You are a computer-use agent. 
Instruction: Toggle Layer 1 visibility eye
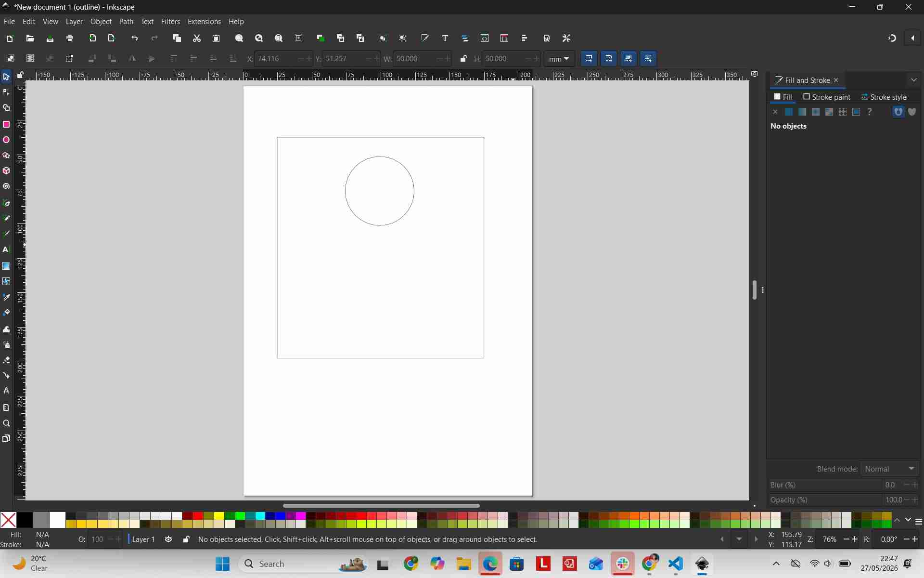tap(168, 539)
